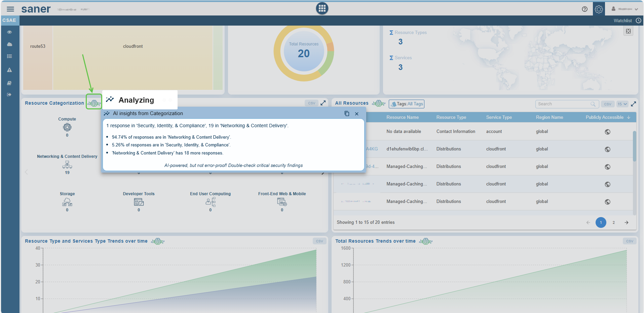Go to previous results page arrow
The height and width of the screenshot is (313, 644).
pyautogui.click(x=588, y=222)
